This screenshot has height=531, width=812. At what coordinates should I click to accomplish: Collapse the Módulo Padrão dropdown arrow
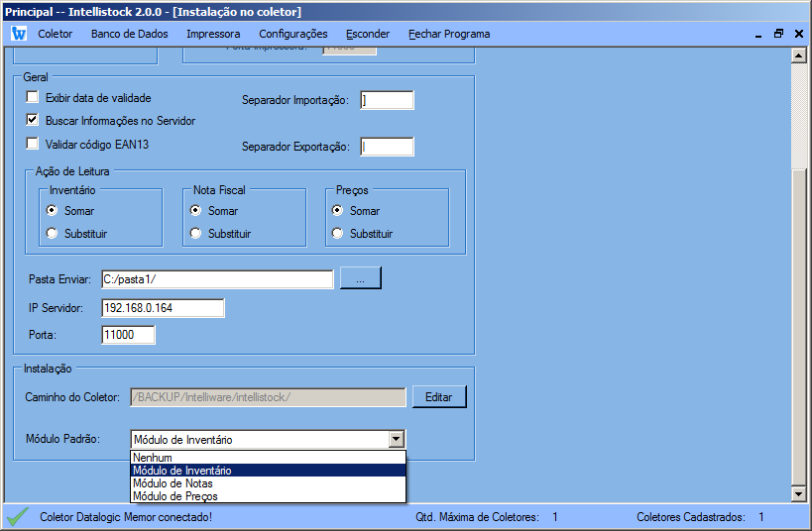click(397, 440)
